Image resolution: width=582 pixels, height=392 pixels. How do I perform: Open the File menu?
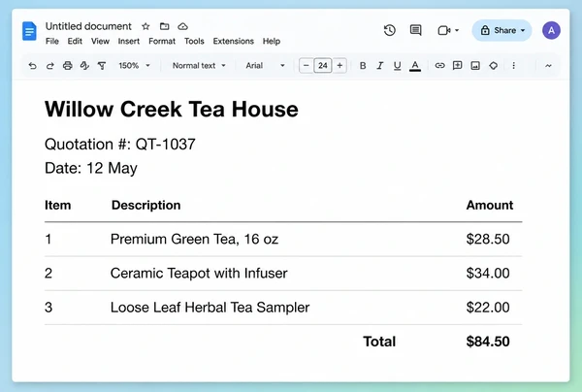(x=52, y=41)
